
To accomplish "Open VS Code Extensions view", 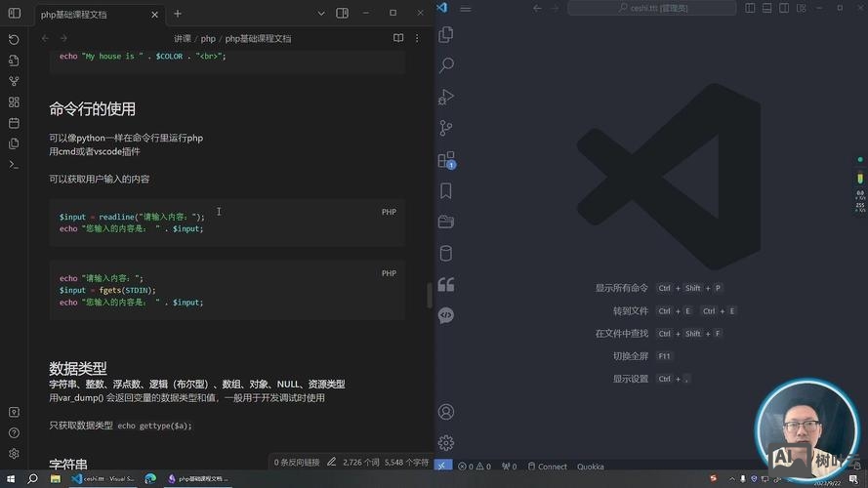I will pyautogui.click(x=446, y=160).
